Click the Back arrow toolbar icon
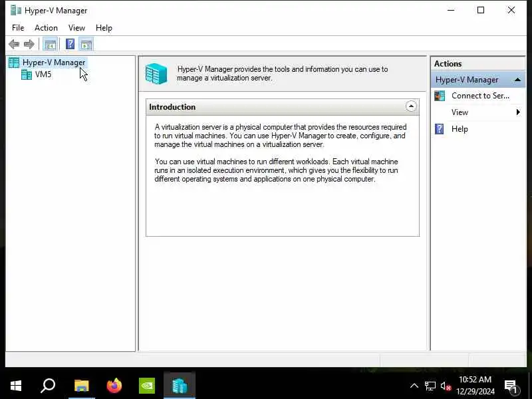Image resolution: width=532 pixels, height=399 pixels. pos(14,44)
